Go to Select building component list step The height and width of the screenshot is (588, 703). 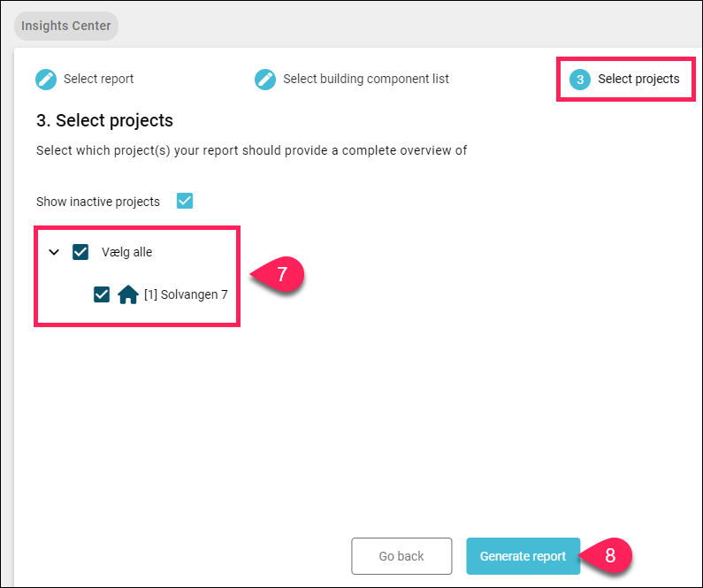(x=365, y=79)
